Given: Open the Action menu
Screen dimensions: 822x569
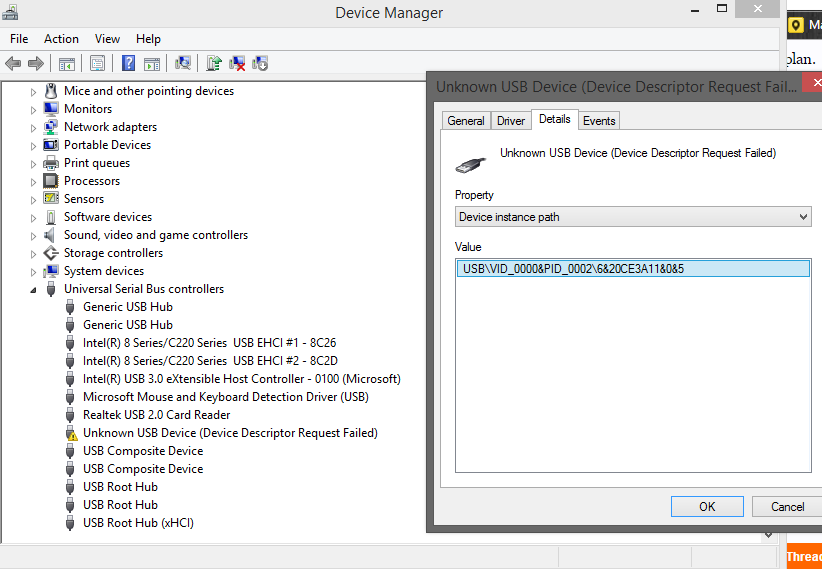Looking at the screenshot, I should (x=61, y=39).
